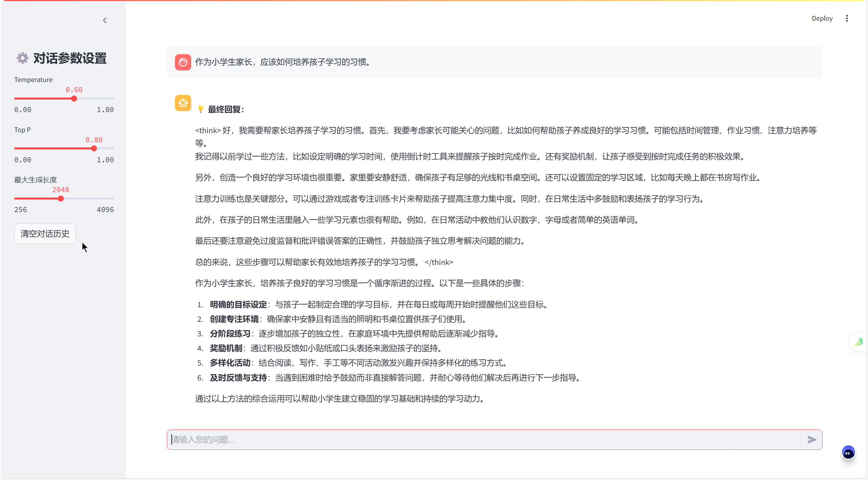The width and height of the screenshot is (868, 480).
Task: Click the user avatar icon
Action: (183, 62)
